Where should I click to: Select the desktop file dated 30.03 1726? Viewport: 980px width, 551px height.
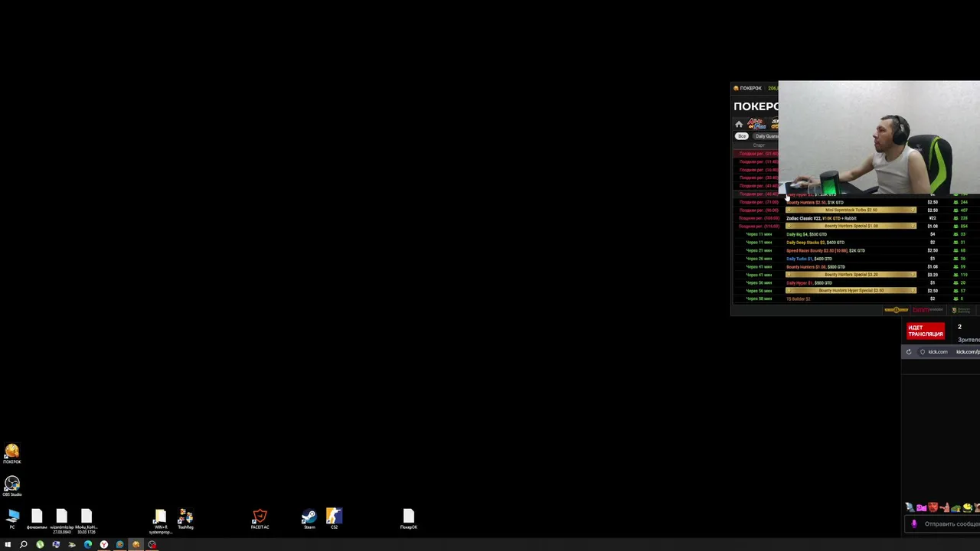point(86,520)
